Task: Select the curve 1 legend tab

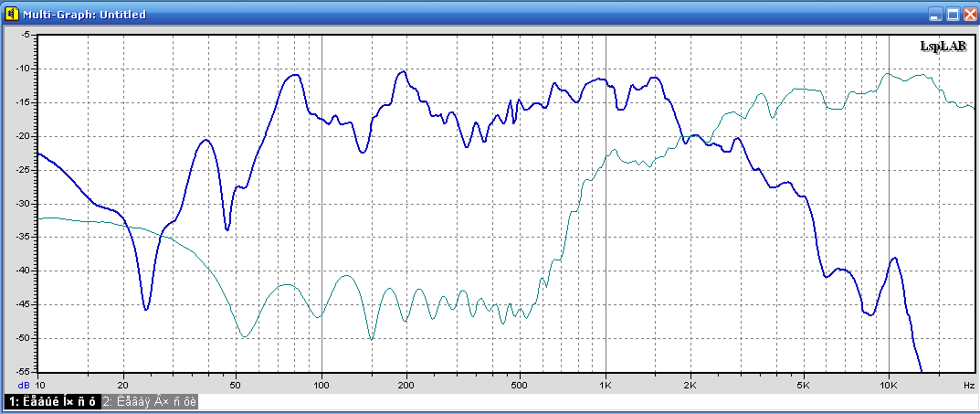Action: click(x=51, y=401)
